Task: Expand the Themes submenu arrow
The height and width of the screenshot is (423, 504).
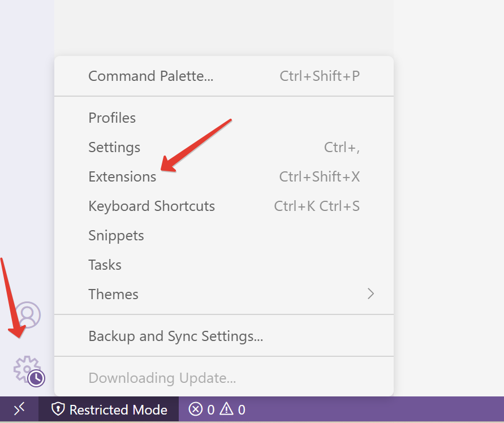Action: pos(371,293)
